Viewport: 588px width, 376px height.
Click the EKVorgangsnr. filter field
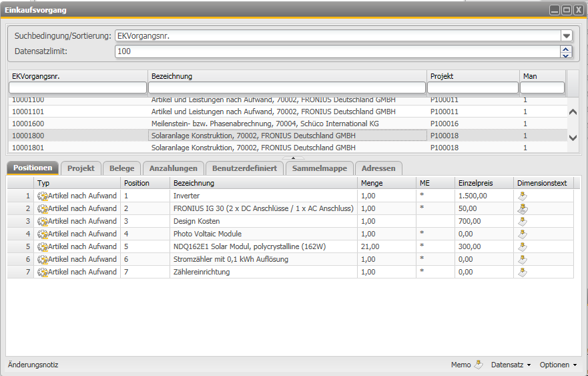pos(77,87)
